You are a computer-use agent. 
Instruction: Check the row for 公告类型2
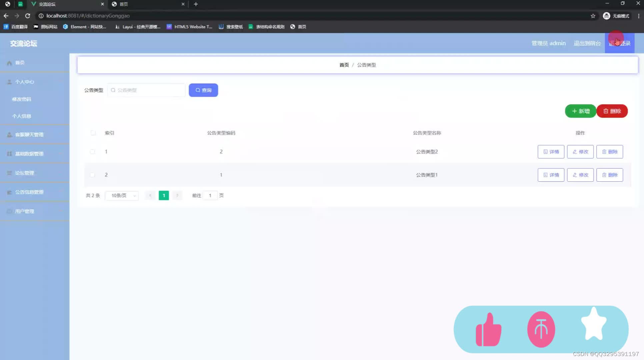click(92, 152)
